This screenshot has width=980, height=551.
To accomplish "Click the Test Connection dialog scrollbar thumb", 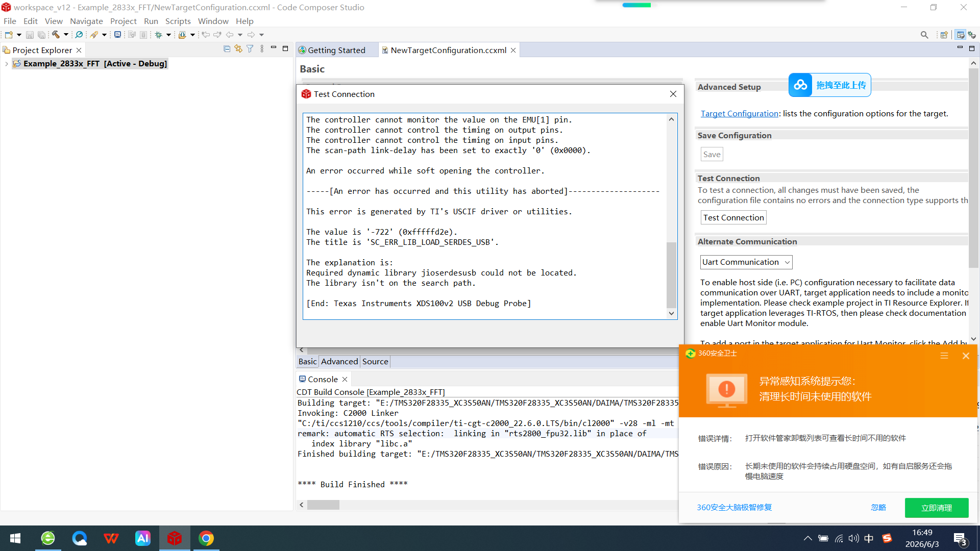I will pos(671,274).
